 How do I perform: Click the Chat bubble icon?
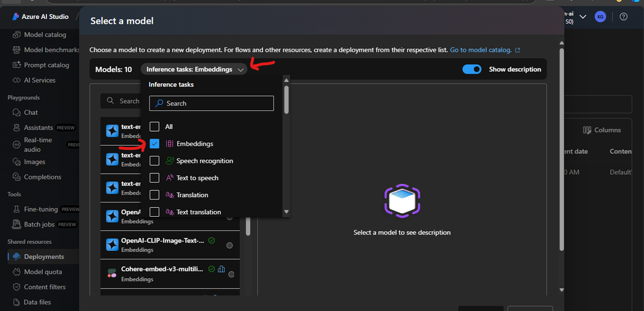coord(16,112)
